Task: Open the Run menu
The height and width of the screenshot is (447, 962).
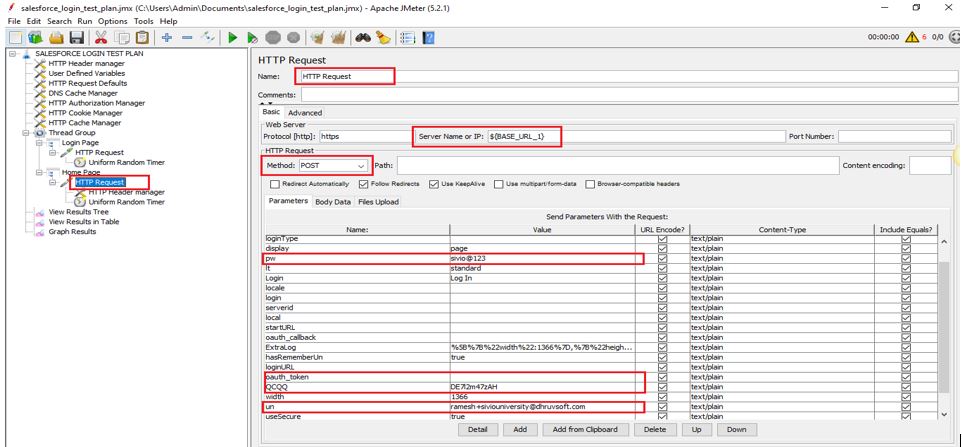Action: [x=85, y=21]
